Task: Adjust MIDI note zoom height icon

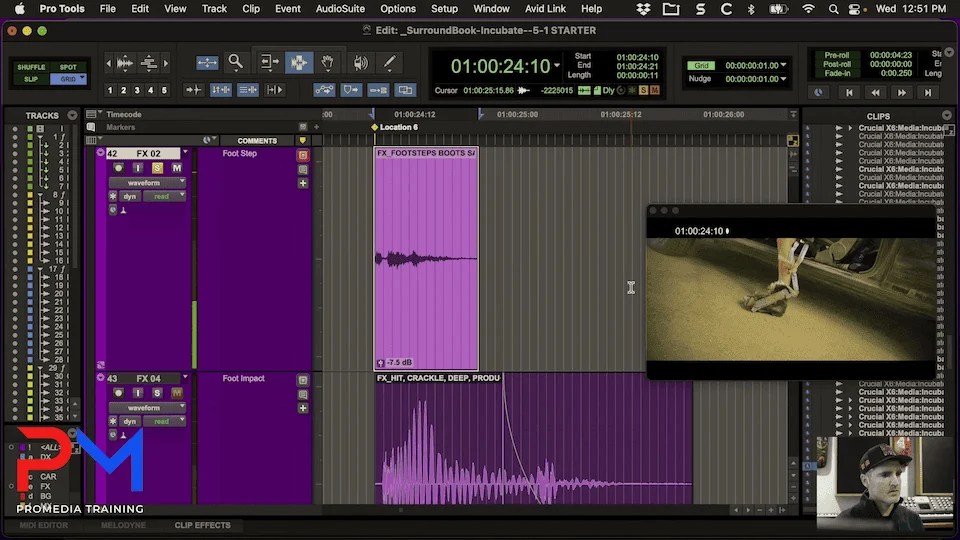Action: click(x=148, y=62)
